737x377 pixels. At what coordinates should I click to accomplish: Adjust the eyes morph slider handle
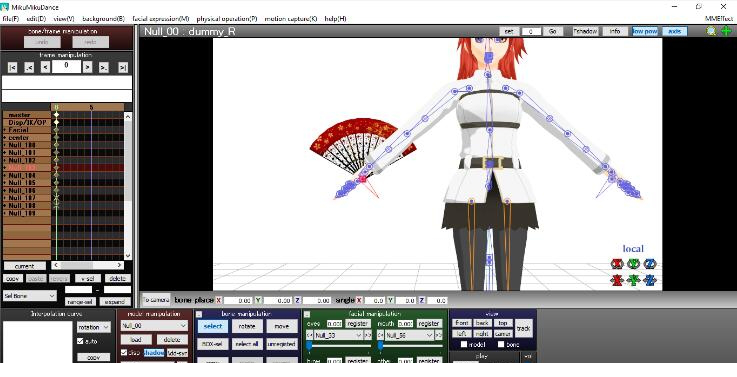click(x=309, y=346)
